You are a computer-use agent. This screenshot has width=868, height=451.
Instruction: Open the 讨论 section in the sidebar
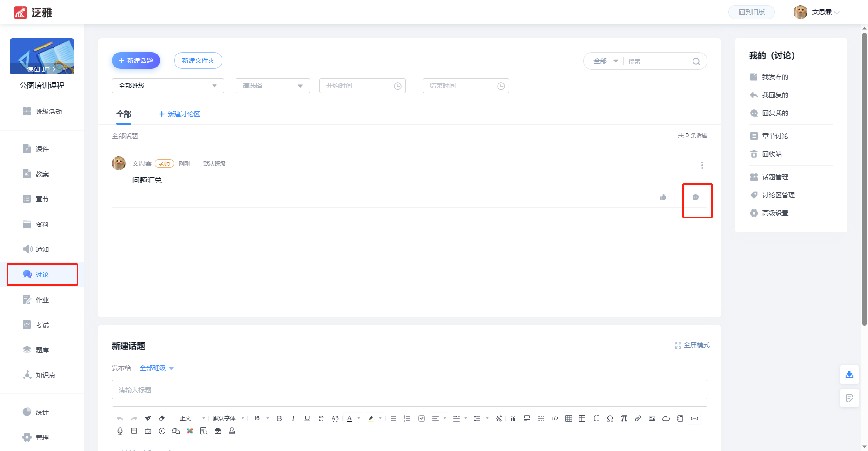coord(42,275)
